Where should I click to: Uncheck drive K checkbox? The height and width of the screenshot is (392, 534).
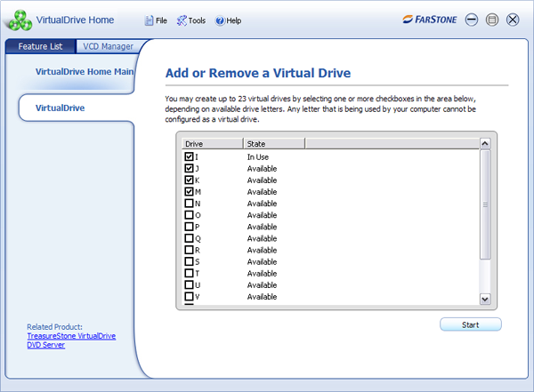point(189,180)
